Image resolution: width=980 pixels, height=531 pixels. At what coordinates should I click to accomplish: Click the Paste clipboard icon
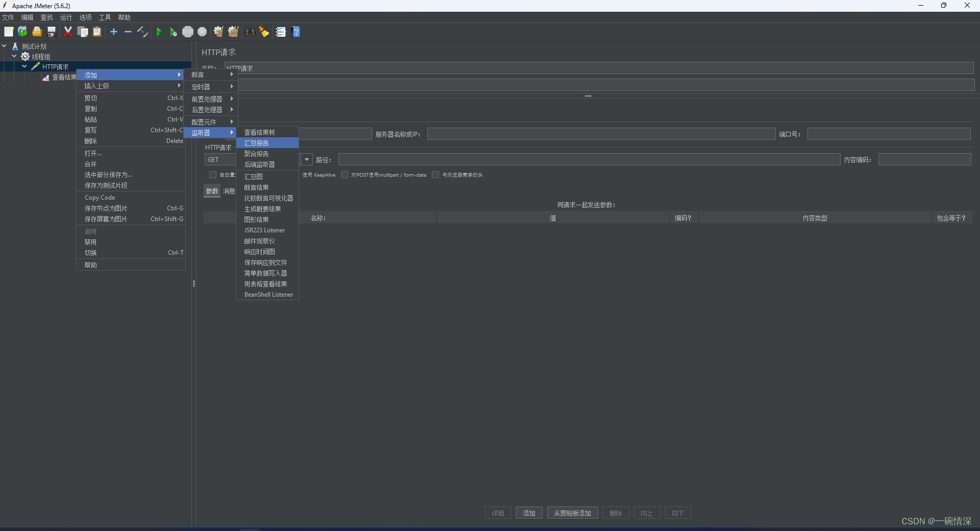pos(97,32)
